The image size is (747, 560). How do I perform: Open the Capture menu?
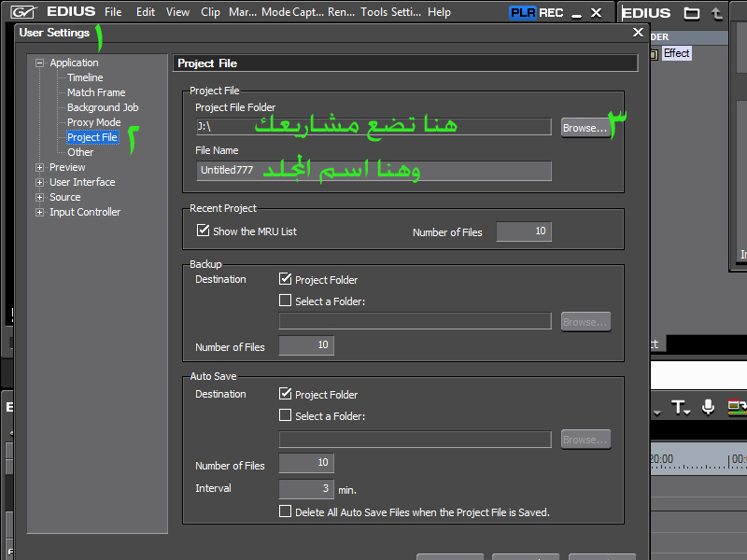click(x=308, y=12)
